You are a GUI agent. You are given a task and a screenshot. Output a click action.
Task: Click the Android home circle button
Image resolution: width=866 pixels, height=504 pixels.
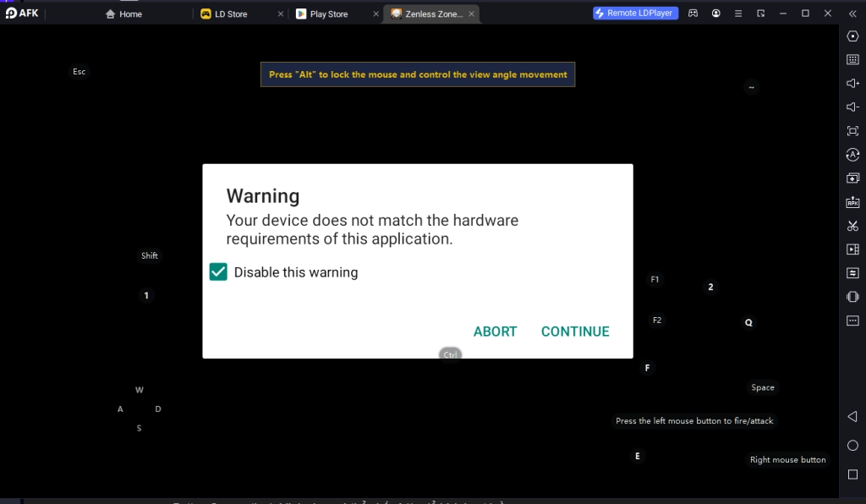click(852, 446)
